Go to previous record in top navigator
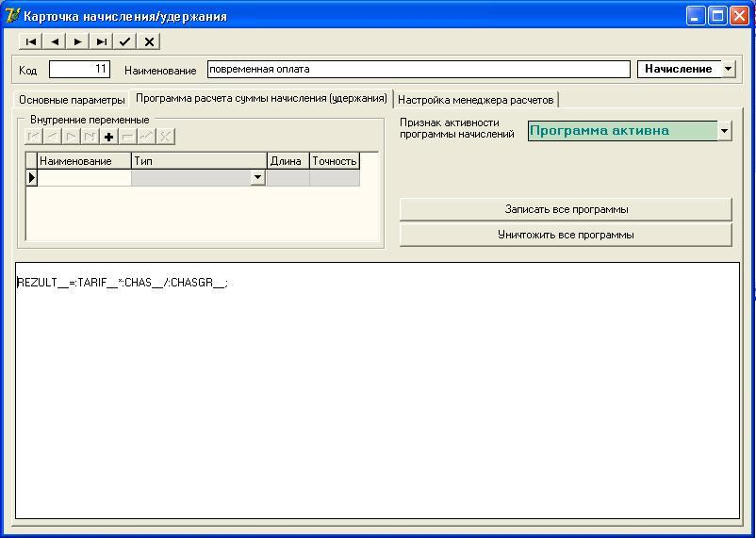This screenshot has height=538, width=756. (x=55, y=41)
